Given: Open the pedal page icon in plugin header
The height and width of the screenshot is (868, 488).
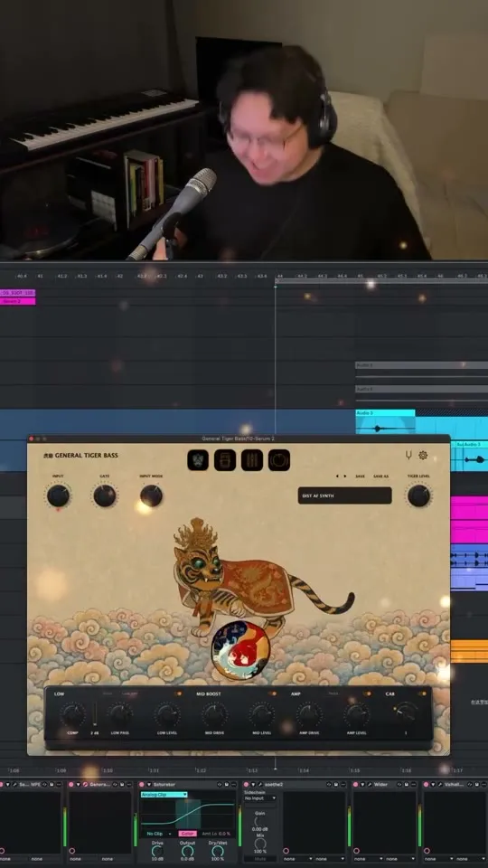Looking at the screenshot, I should 225,460.
